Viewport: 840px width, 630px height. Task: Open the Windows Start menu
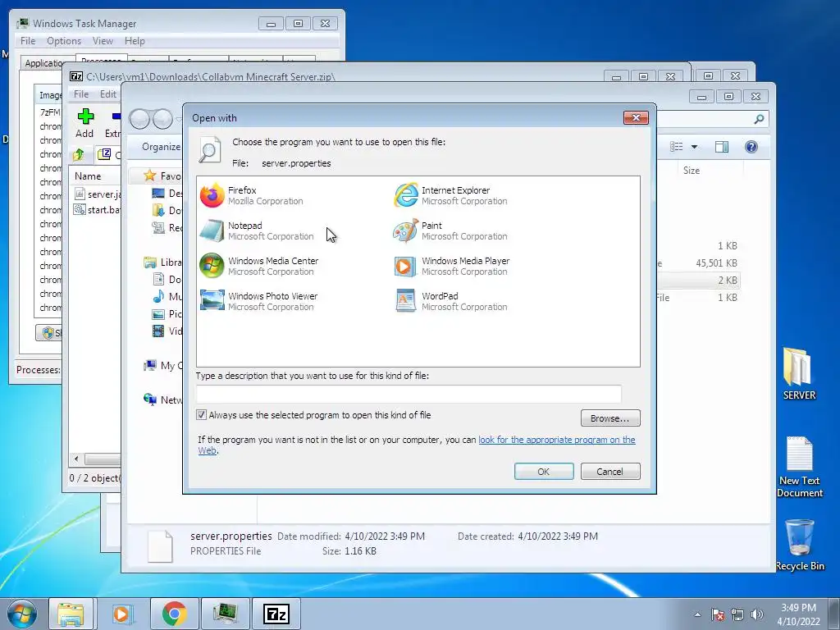click(22, 614)
